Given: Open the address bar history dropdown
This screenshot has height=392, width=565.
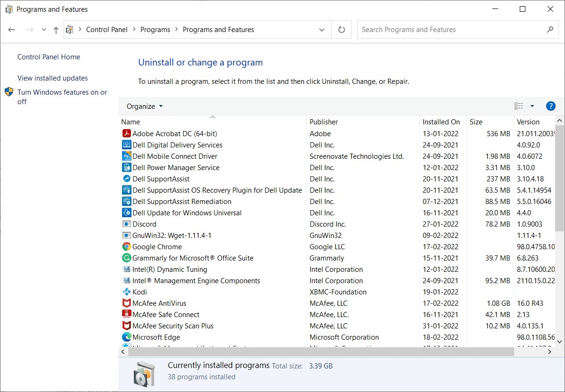Looking at the screenshot, I should [x=322, y=30].
